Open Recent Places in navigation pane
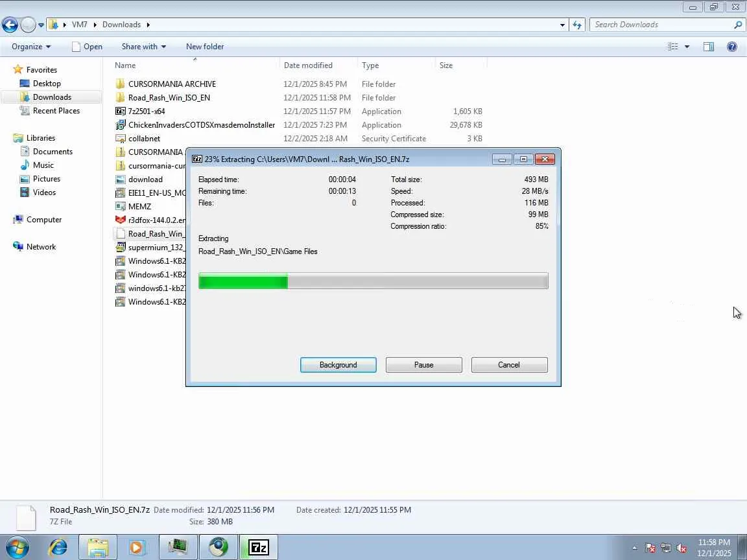Image resolution: width=747 pixels, height=560 pixels. pyautogui.click(x=56, y=110)
